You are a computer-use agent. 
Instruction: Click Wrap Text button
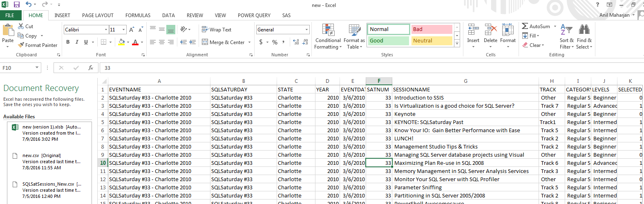(217, 29)
